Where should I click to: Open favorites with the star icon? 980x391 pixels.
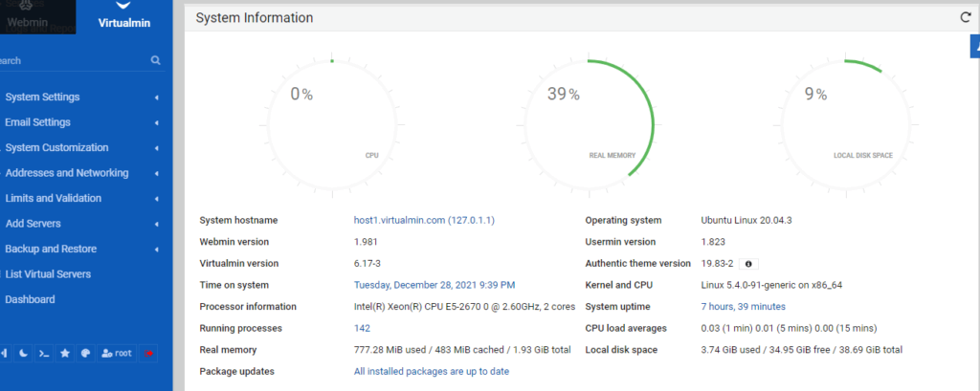pos(64,354)
